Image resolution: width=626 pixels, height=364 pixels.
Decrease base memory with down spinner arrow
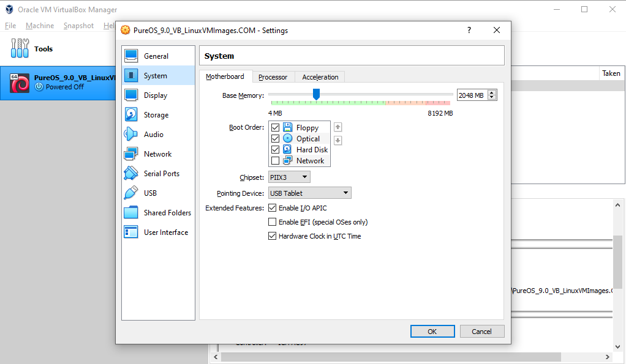point(492,97)
